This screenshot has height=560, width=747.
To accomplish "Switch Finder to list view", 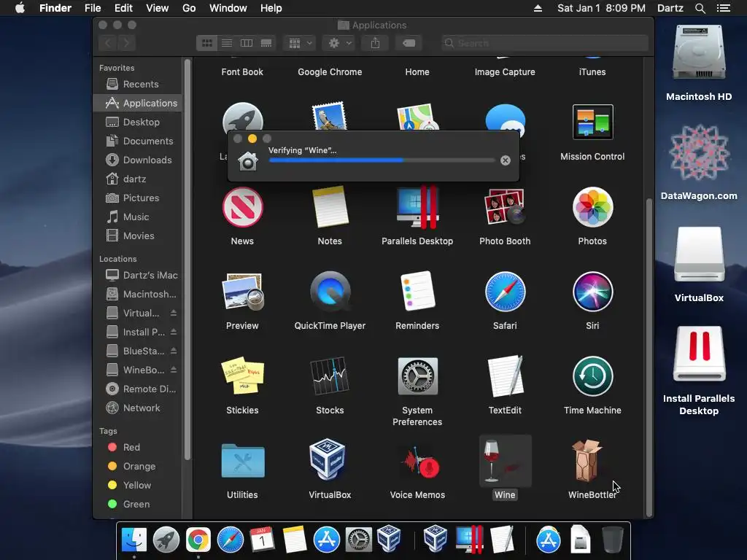I will (x=227, y=43).
